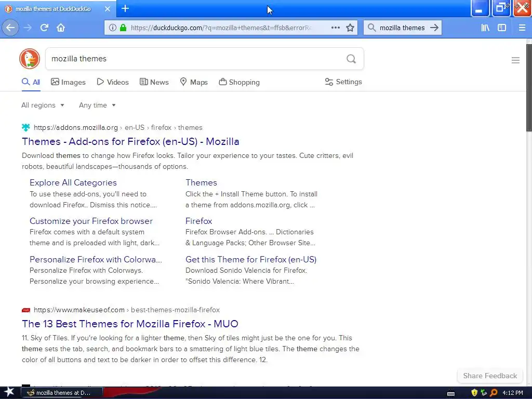
Task: Open Explore All Categories sublink
Action: (x=73, y=182)
